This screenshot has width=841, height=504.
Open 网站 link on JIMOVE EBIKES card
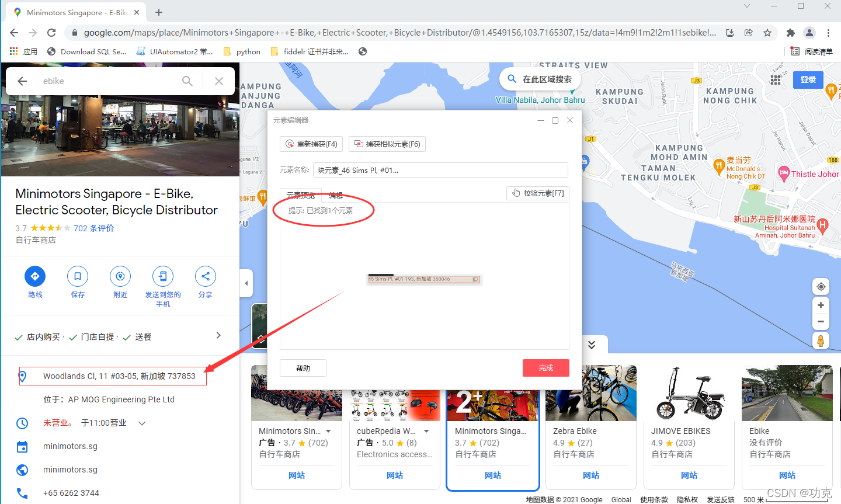pos(689,475)
